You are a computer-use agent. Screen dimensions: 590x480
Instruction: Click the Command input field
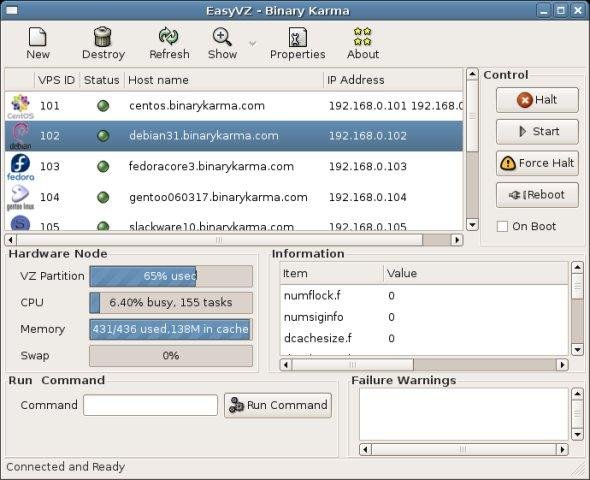coord(151,405)
